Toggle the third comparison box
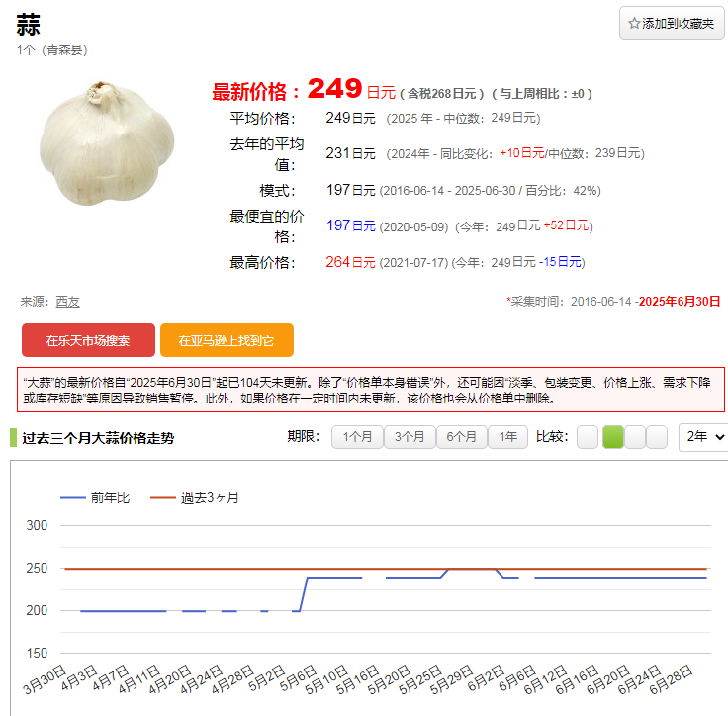 pyautogui.click(x=635, y=437)
